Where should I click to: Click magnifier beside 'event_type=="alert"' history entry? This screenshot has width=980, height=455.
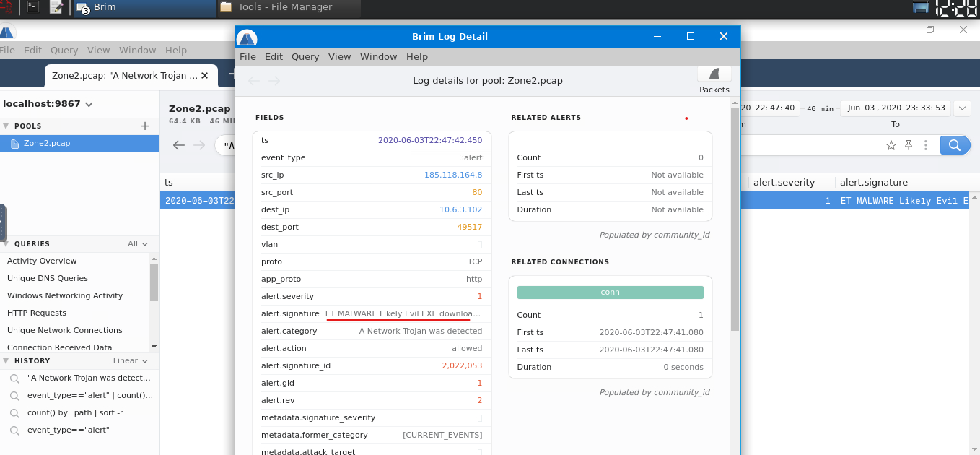pyautogui.click(x=14, y=430)
